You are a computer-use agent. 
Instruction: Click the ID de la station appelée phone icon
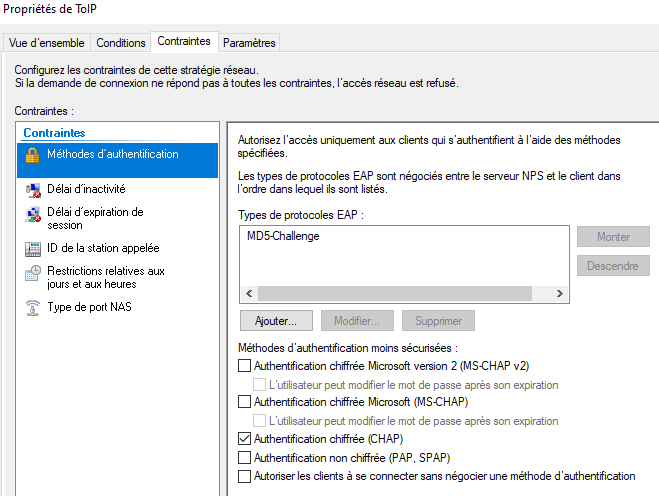point(33,249)
